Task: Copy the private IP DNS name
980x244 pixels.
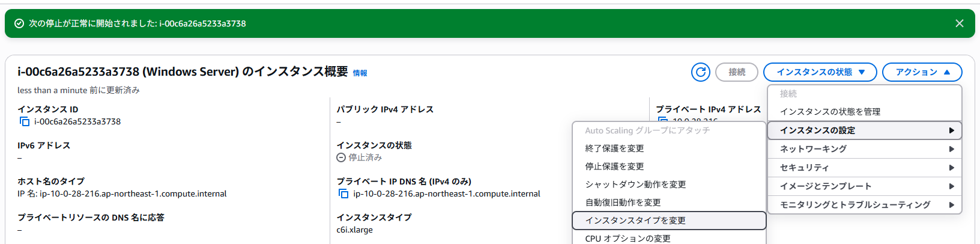Action: pyautogui.click(x=343, y=194)
